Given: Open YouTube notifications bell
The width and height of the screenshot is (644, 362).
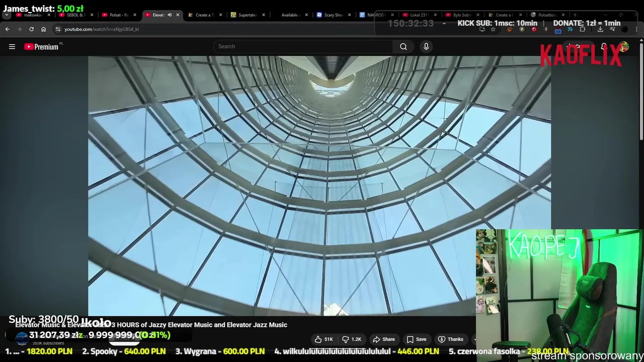Looking at the screenshot, I should tap(604, 47).
